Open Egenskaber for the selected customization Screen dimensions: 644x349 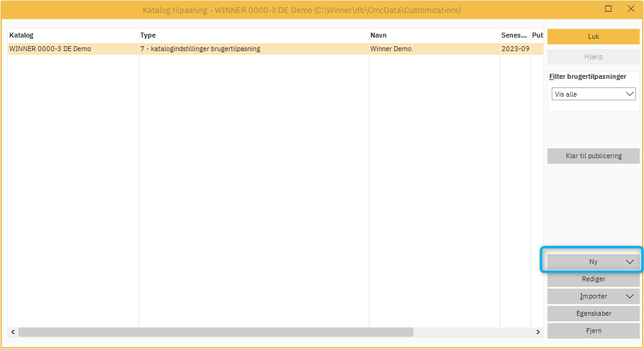click(x=593, y=313)
